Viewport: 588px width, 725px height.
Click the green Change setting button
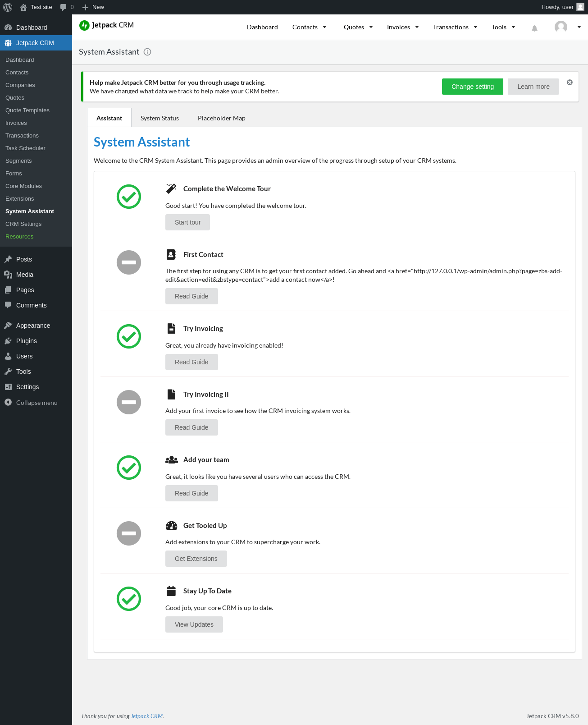(473, 87)
